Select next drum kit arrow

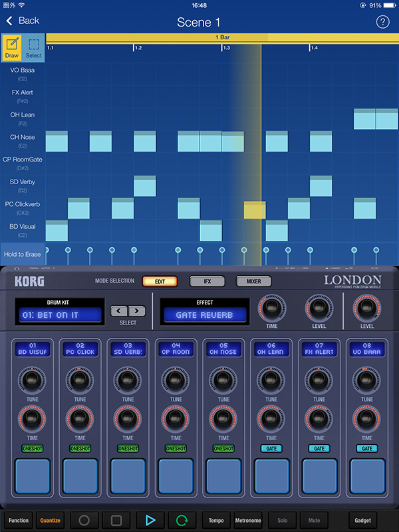137,311
